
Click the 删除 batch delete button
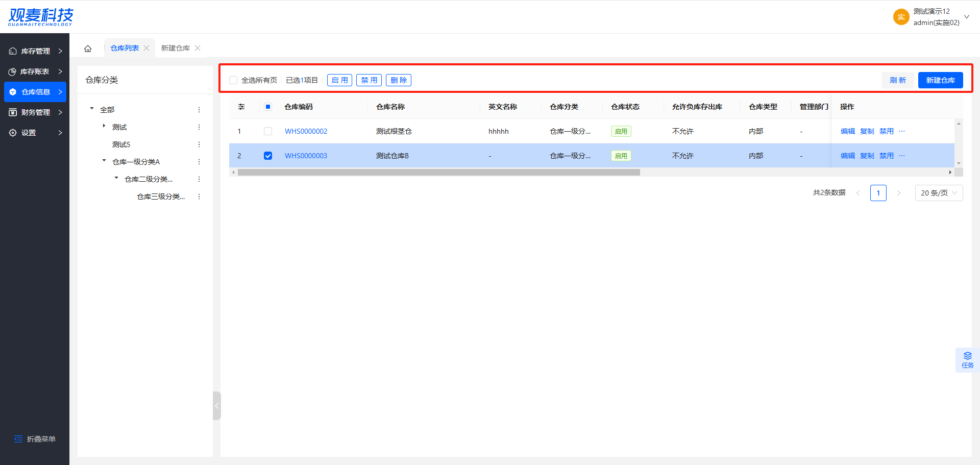[399, 80]
